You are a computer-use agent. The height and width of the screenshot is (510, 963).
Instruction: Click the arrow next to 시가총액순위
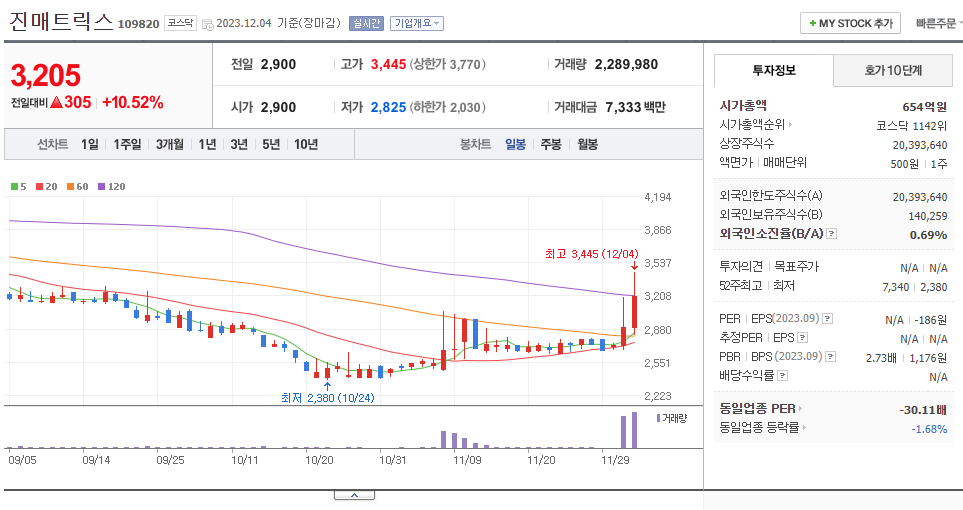coord(790,125)
